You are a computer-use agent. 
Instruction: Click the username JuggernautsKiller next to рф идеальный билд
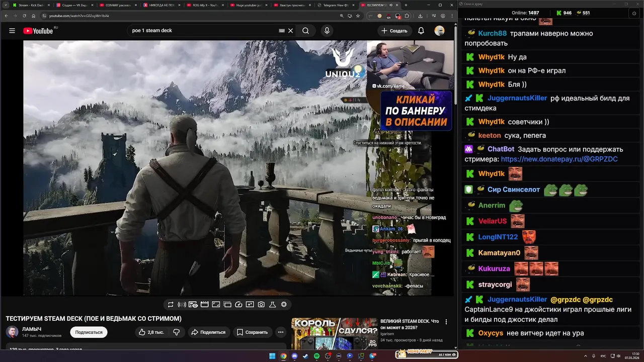click(517, 98)
